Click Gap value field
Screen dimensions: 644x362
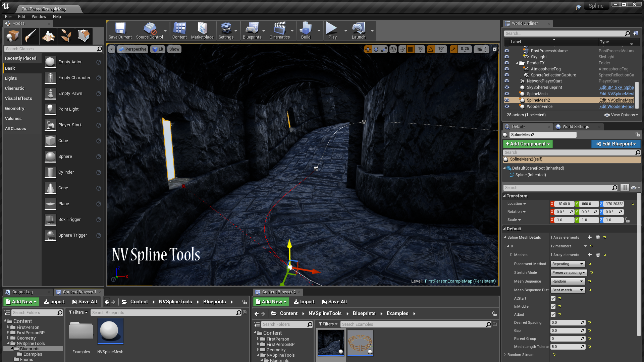568,330
